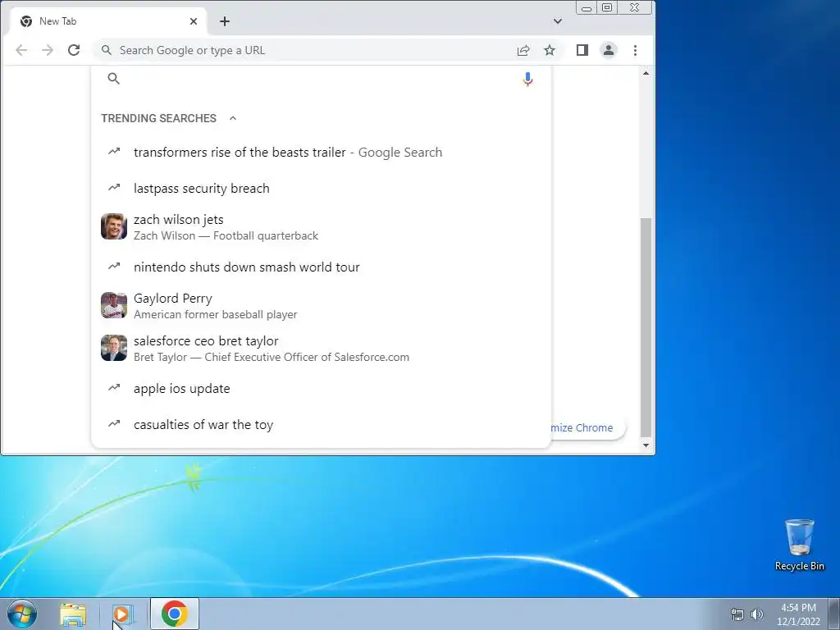This screenshot has height=630, width=840.
Task: Click the Customize Chrome button
Action: [587, 428]
